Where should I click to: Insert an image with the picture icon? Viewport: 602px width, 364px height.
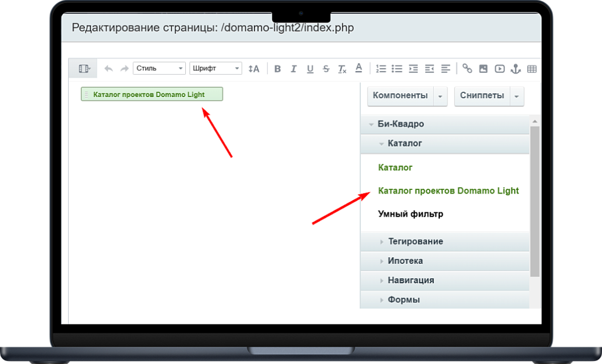[483, 69]
